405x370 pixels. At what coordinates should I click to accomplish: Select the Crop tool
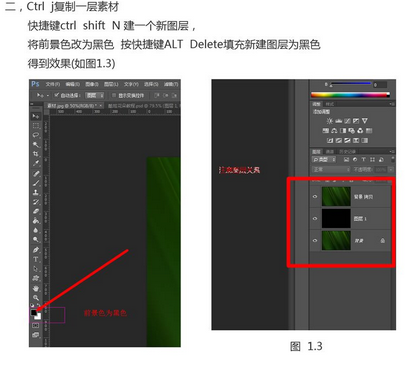[x=36, y=154]
